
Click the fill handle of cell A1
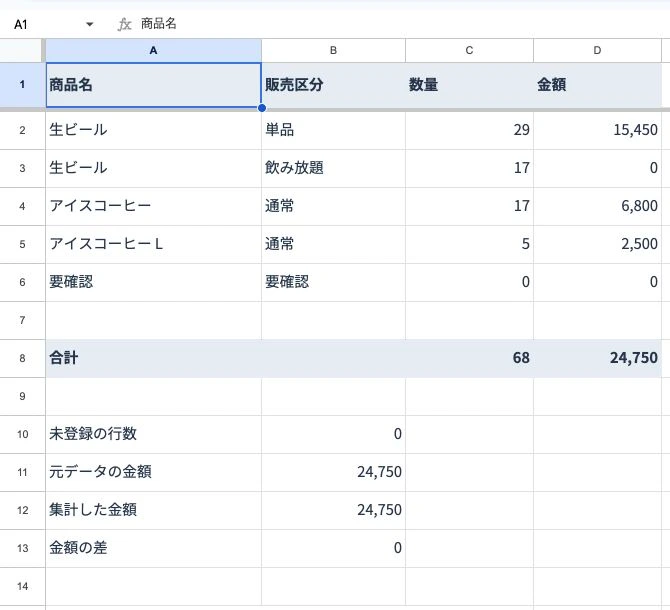pyautogui.click(x=262, y=108)
